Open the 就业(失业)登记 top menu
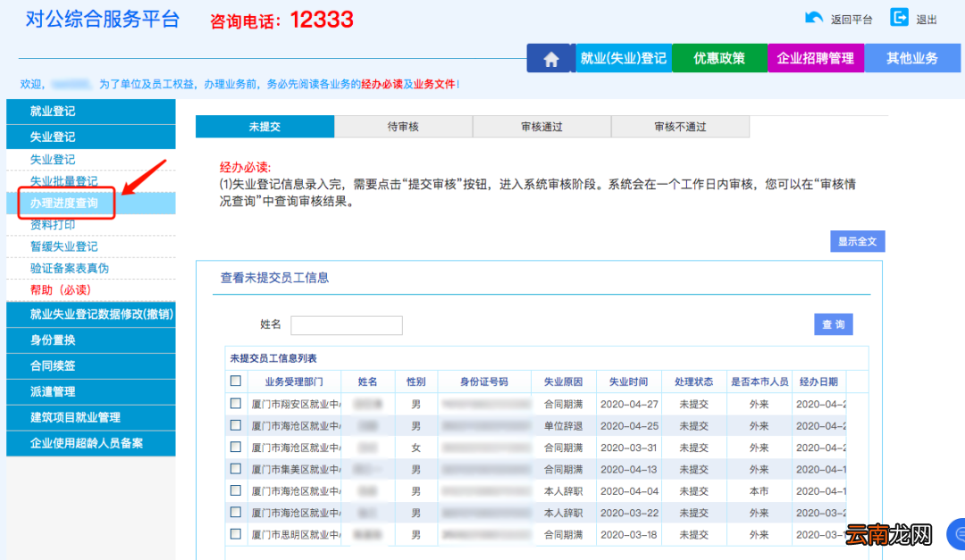The height and width of the screenshot is (560, 965). (624, 58)
